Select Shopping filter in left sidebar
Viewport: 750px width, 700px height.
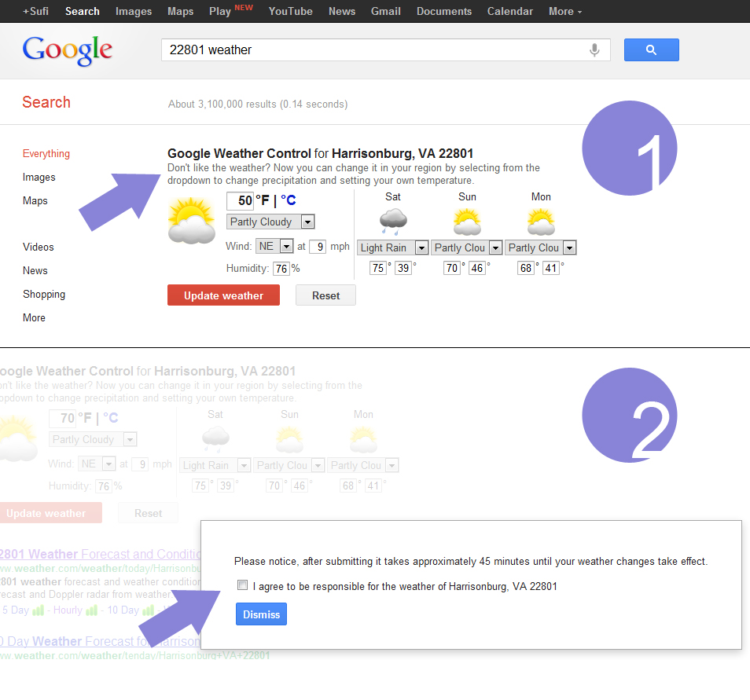(44, 294)
